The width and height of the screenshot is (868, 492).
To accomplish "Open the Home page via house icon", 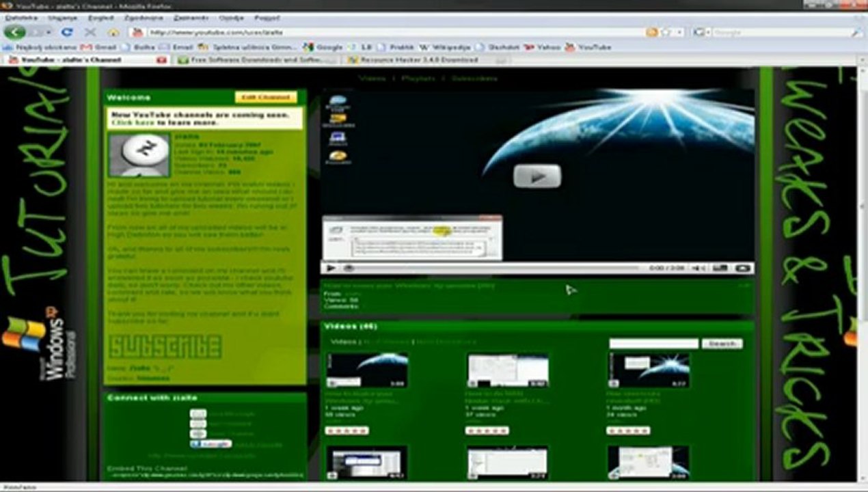I will tap(113, 32).
